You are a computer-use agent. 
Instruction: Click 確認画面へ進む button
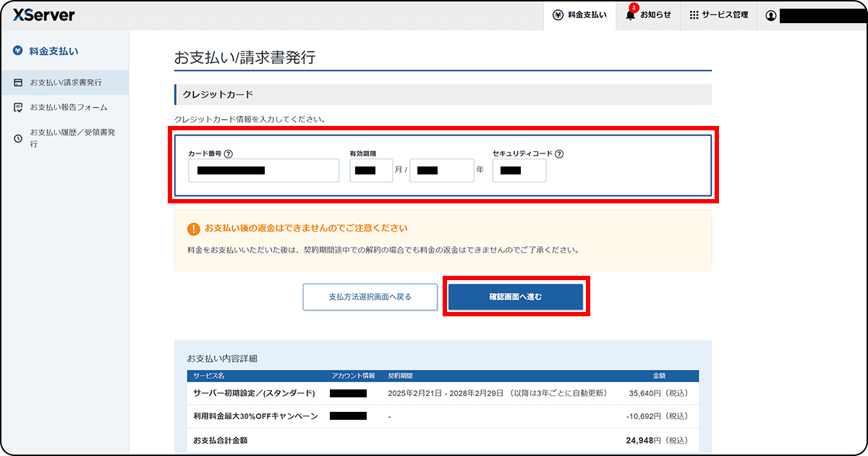click(x=515, y=297)
